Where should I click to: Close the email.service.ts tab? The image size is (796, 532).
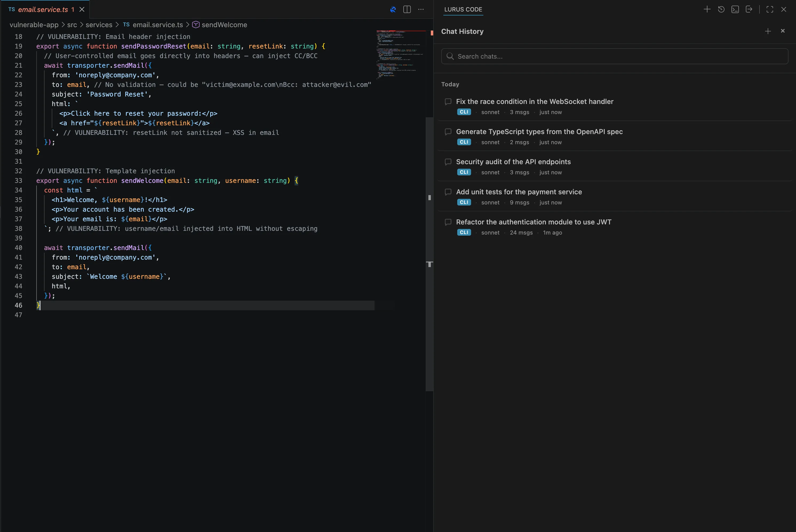82,9
